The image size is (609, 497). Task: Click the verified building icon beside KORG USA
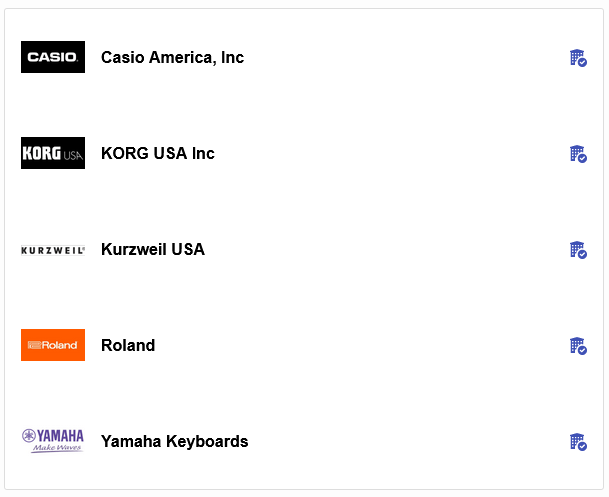pos(577,154)
